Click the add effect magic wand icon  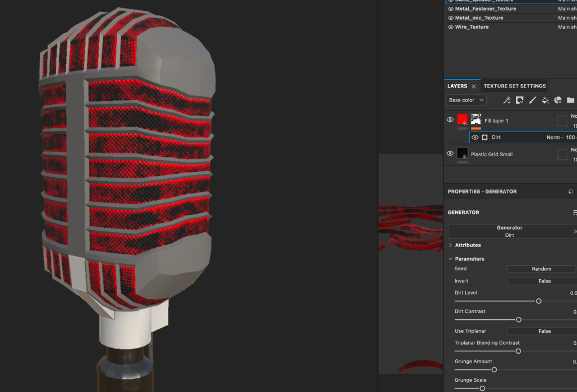tap(506, 100)
